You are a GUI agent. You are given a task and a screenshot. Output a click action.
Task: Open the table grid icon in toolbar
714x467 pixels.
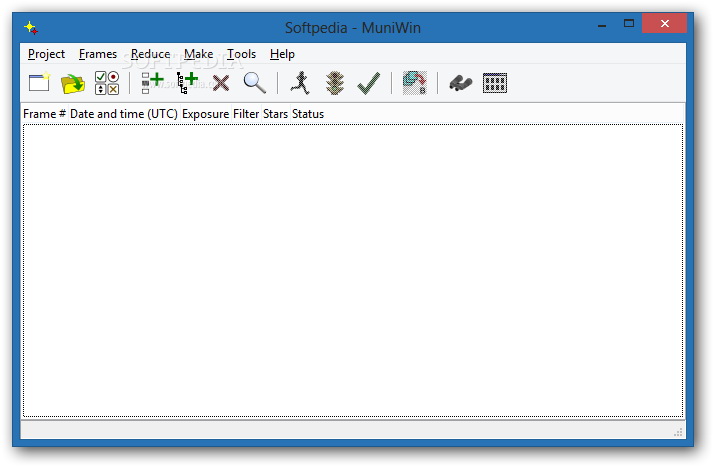[495, 83]
